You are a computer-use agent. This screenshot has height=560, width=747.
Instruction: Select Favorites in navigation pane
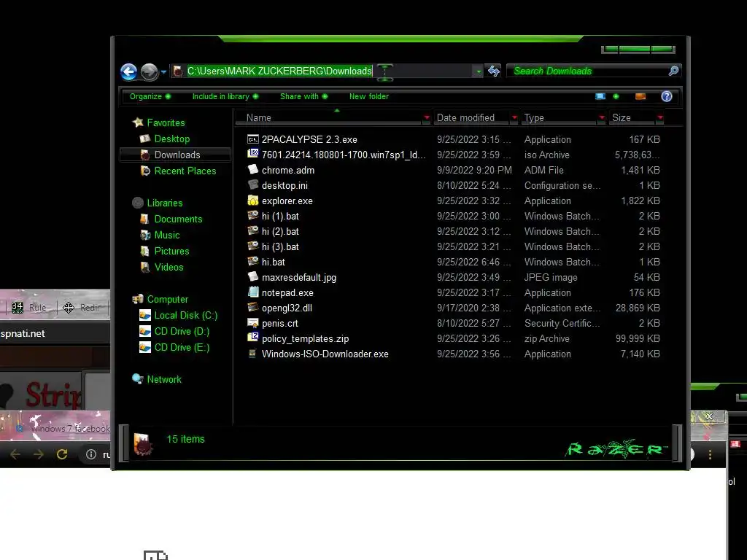click(166, 122)
